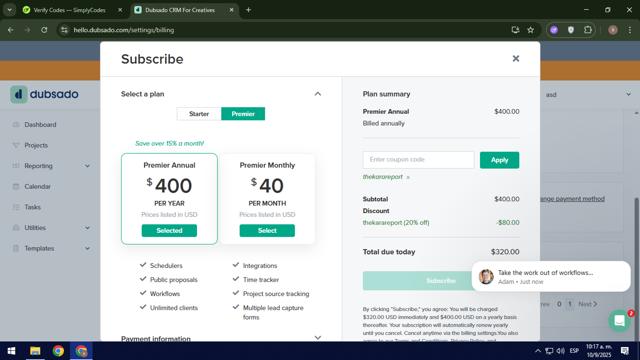Click the ESP language indicator
This screenshot has width=640, height=360.
(x=574, y=351)
